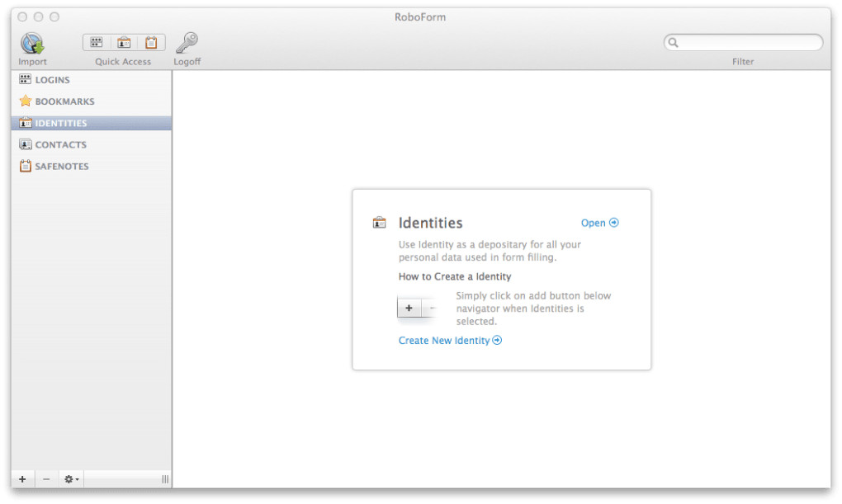Click the Create New Identity link
Screen dimensions: 842x504
450,341
